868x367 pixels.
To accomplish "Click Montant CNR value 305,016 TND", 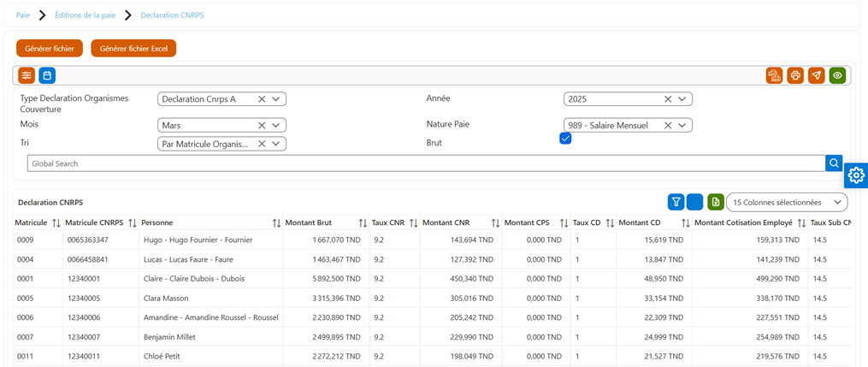I will click(x=470, y=298).
